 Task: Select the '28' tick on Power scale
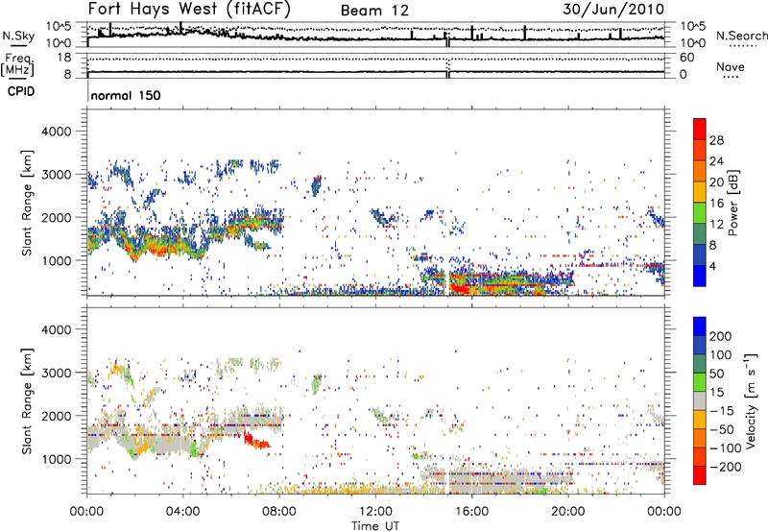point(716,140)
